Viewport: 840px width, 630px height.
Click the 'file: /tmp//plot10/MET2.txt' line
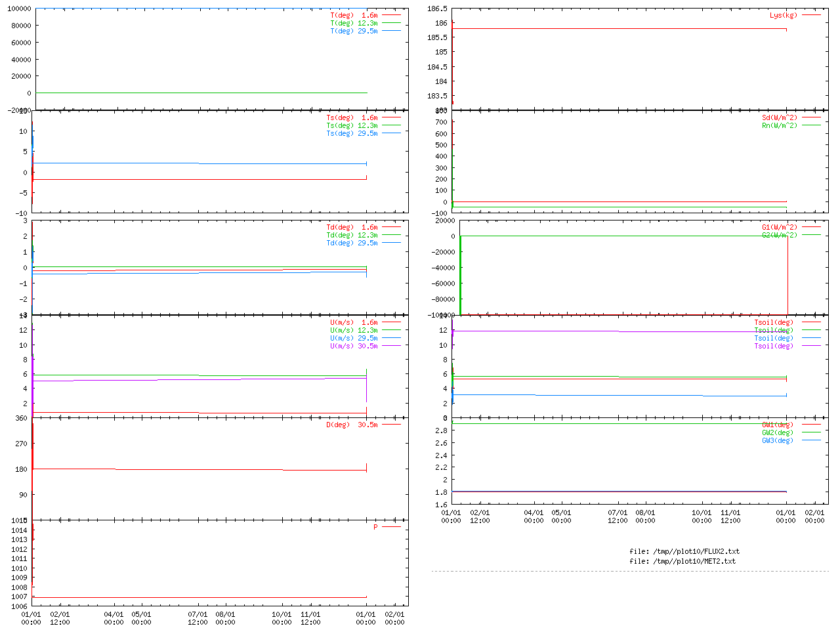pyautogui.click(x=682, y=562)
